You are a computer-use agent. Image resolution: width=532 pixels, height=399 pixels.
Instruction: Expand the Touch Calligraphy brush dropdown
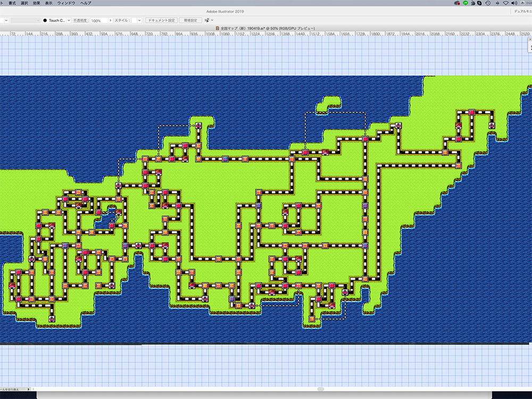68,20
